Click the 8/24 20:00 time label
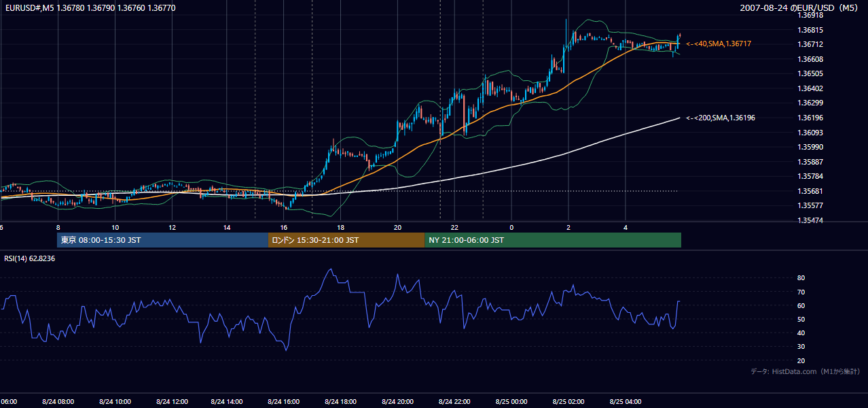868x408 pixels. point(398,401)
